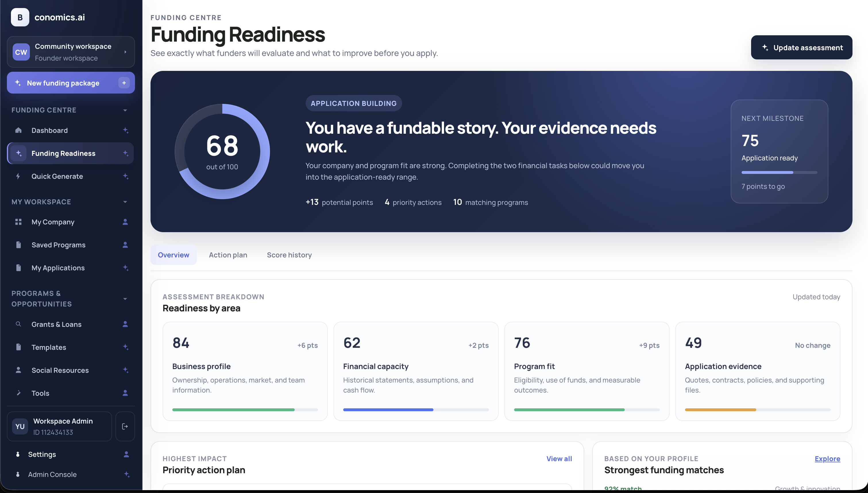Viewport: 868px width, 493px height.
Task: Click the B logo icon beside conomics.ai
Action: [20, 17]
